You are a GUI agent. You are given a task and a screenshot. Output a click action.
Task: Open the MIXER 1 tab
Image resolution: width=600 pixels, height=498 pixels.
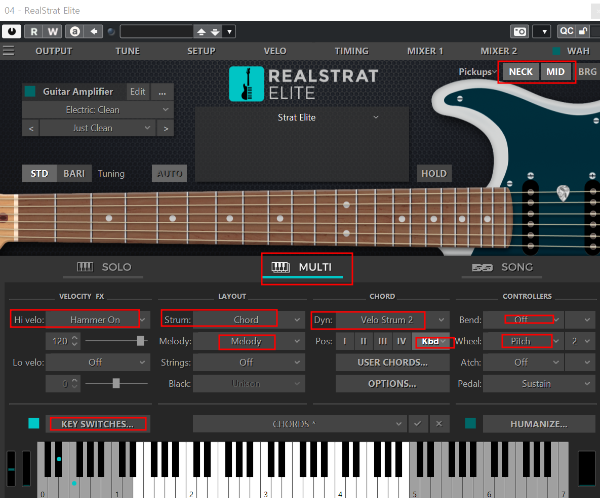pyautogui.click(x=425, y=51)
